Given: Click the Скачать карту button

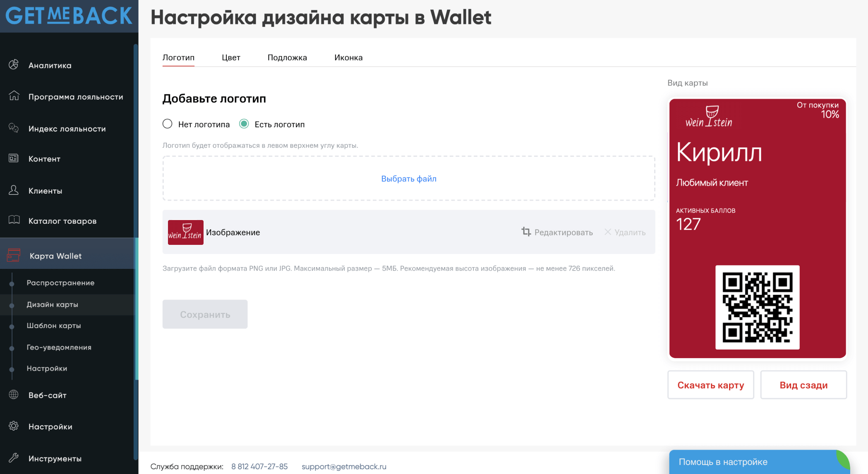Looking at the screenshot, I should [x=710, y=385].
